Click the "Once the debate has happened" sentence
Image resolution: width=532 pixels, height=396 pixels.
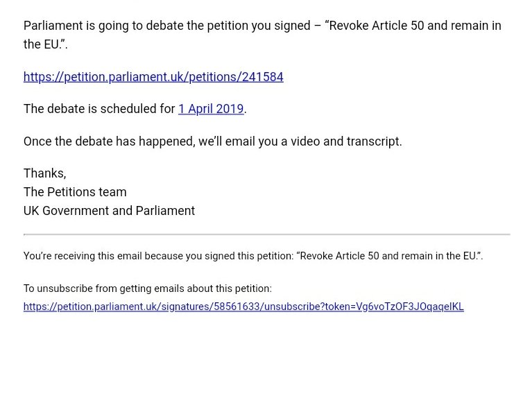(109, 141)
